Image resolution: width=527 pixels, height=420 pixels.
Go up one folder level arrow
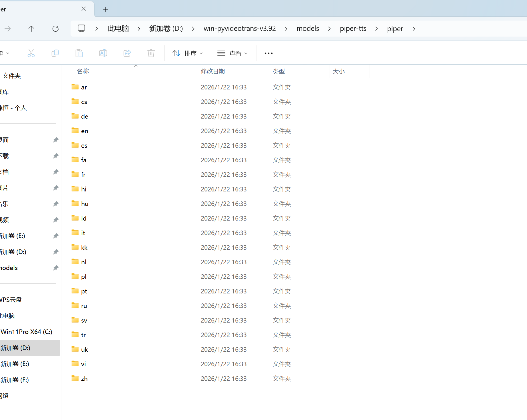tap(31, 29)
